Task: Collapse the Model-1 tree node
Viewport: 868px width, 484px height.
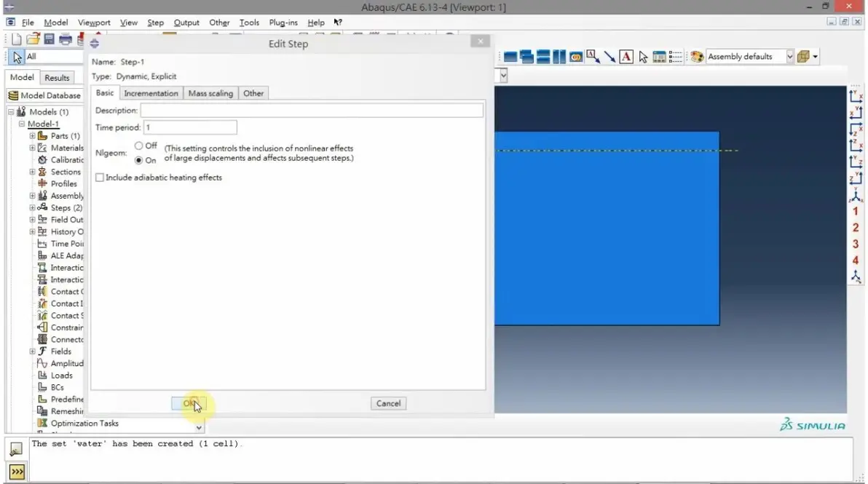Action: (x=22, y=124)
